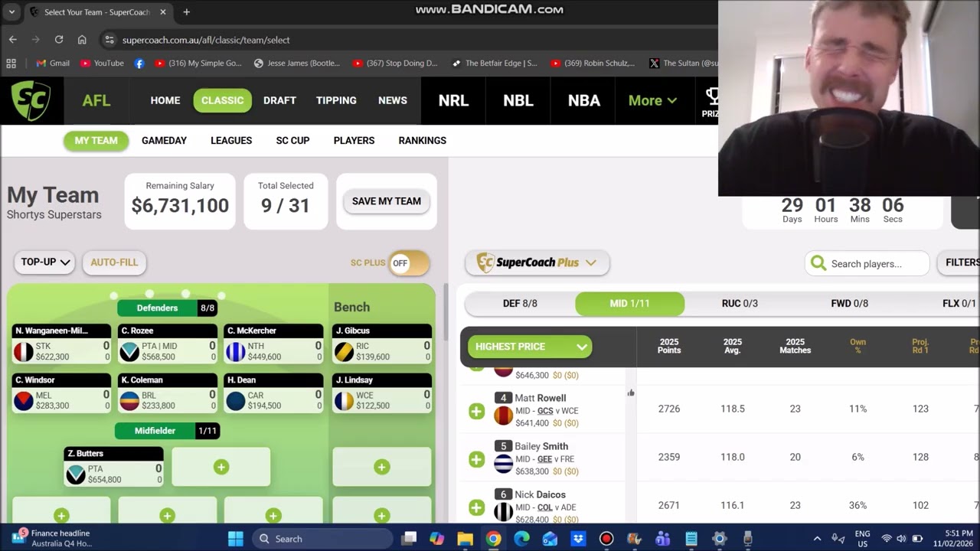Viewport: 980px width, 551px height.
Task: Switch to the DEF 8/8 position tab
Action: pos(520,304)
